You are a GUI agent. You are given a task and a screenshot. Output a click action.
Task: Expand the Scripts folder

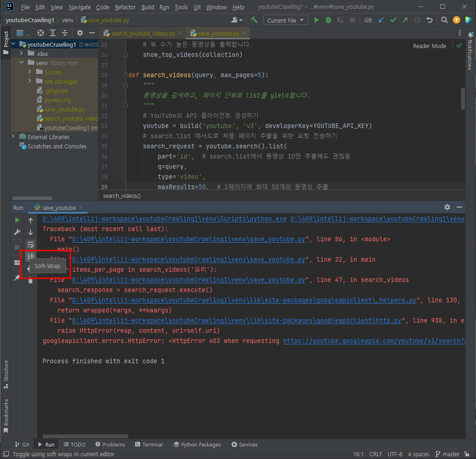(x=30, y=72)
